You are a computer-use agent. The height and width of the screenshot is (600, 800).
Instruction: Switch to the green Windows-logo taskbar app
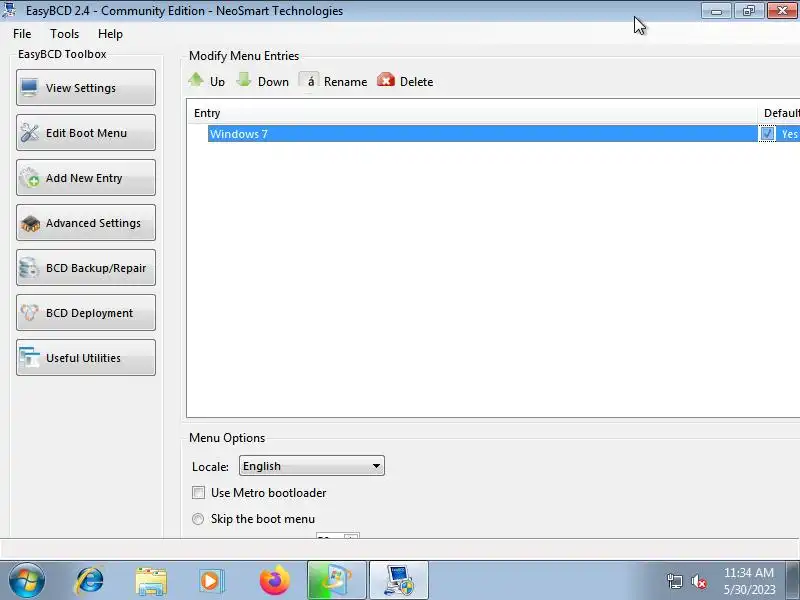click(x=337, y=581)
